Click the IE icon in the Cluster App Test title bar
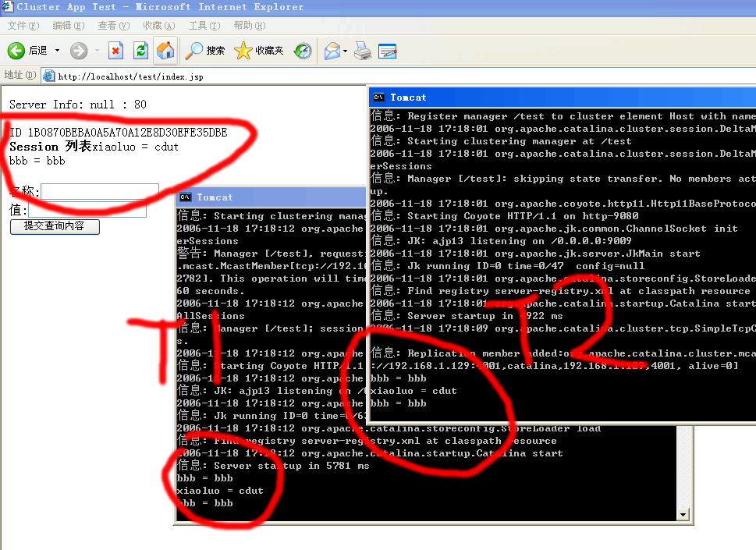 (x=8, y=6)
